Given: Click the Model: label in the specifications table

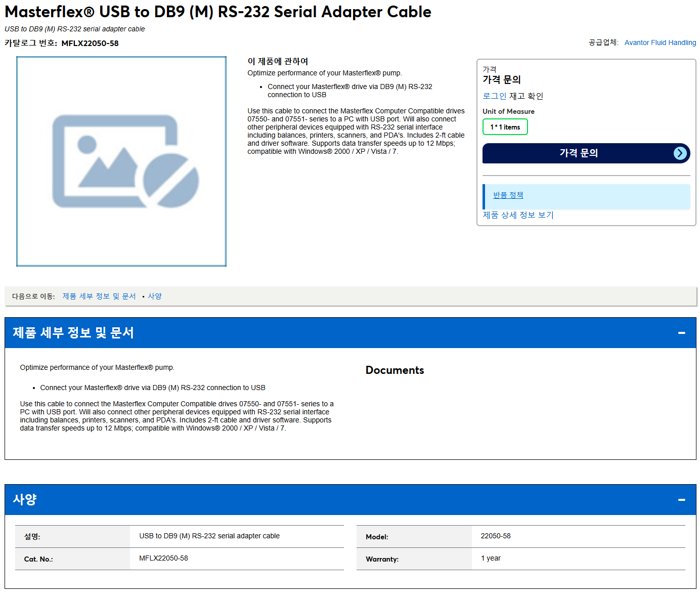Looking at the screenshot, I should tap(377, 537).
